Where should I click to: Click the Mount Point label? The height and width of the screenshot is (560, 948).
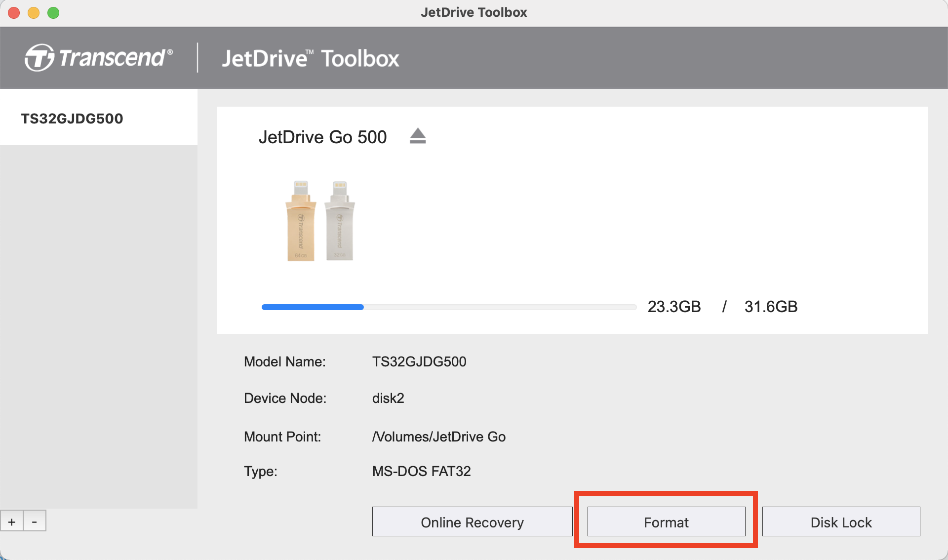pos(282,437)
